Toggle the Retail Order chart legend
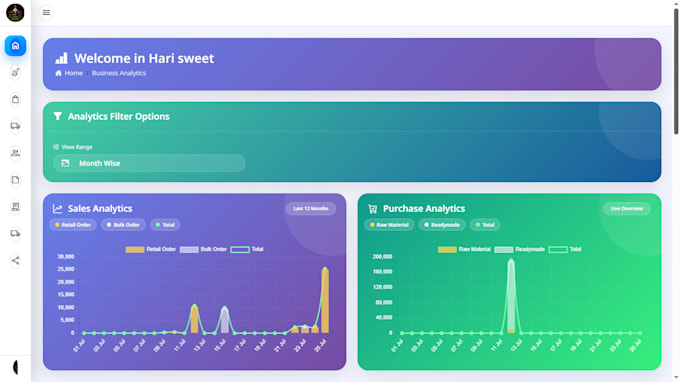Viewport: 680px width, 382px height. coord(150,249)
